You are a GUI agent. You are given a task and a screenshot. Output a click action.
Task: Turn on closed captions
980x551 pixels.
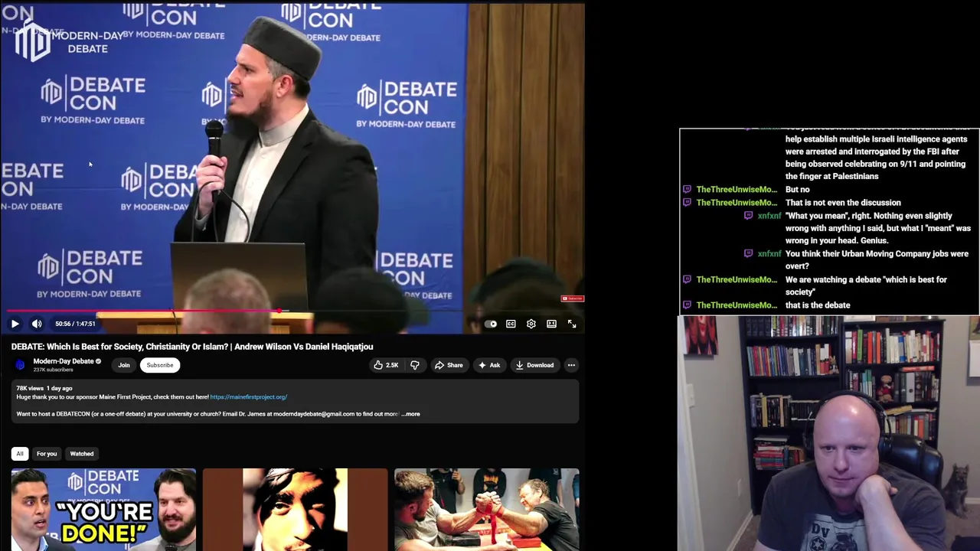pos(511,324)
